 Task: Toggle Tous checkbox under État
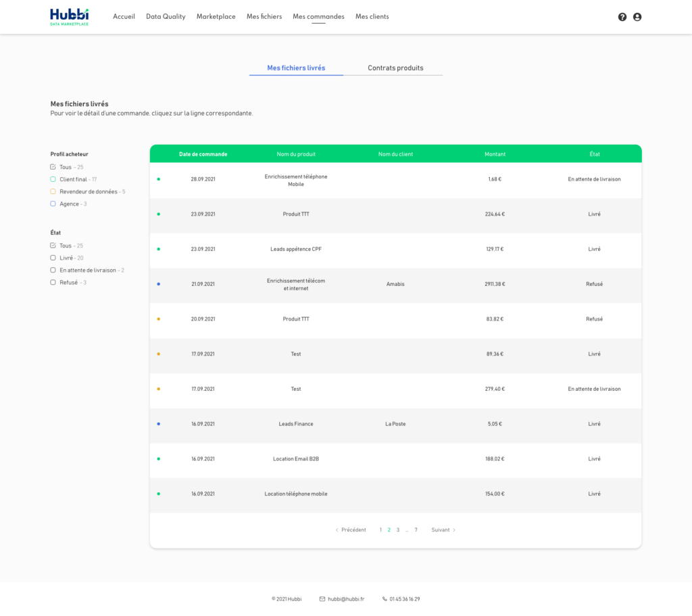(53, 245)
